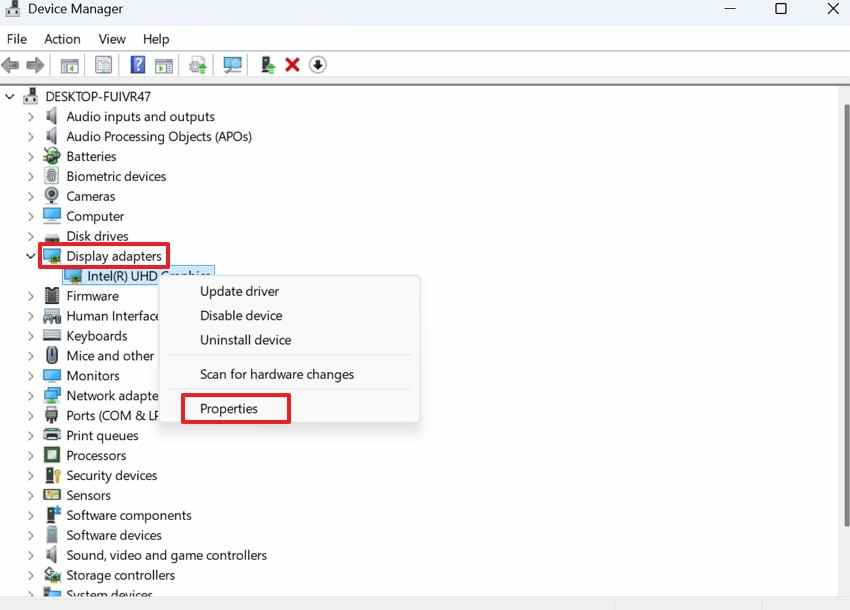Click Scan for hardware changes monitor icon

(233, 66)
